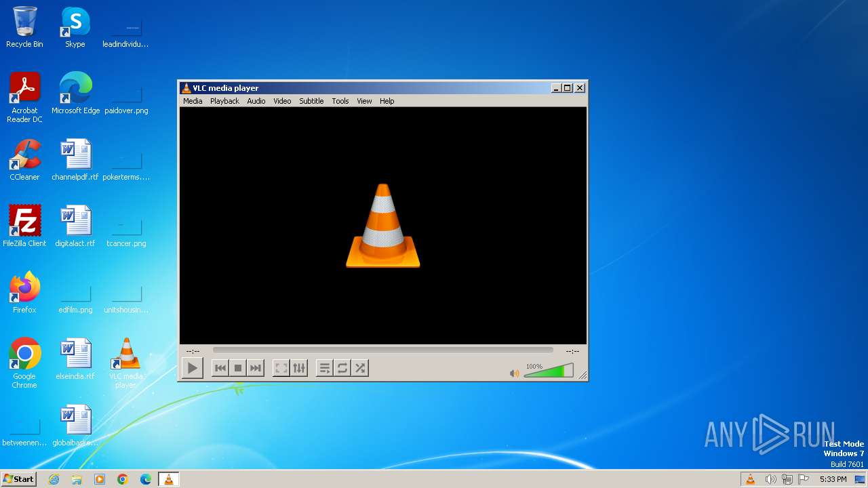Click the VLC title bar cone icon
The height and width of the screenshot is (488, 868).
pos(186,88)
